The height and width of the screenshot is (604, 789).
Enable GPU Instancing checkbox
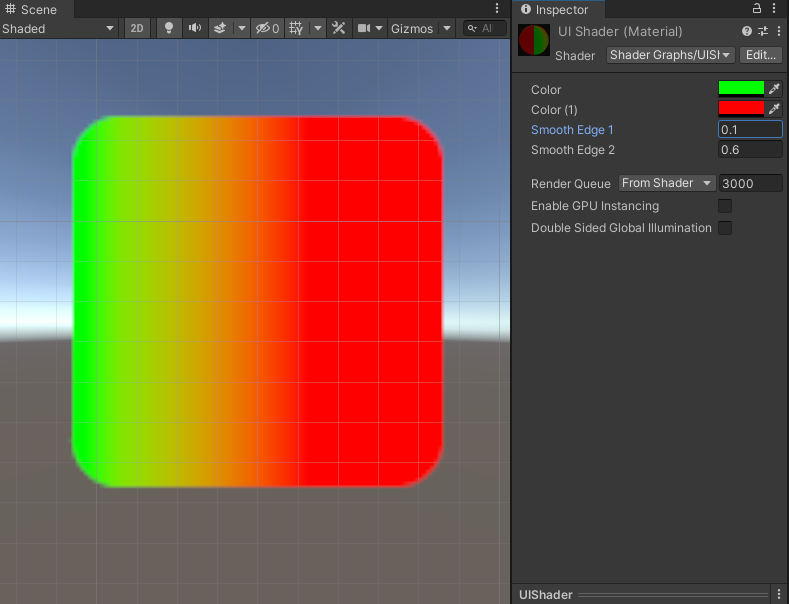(x=725, y=206)
